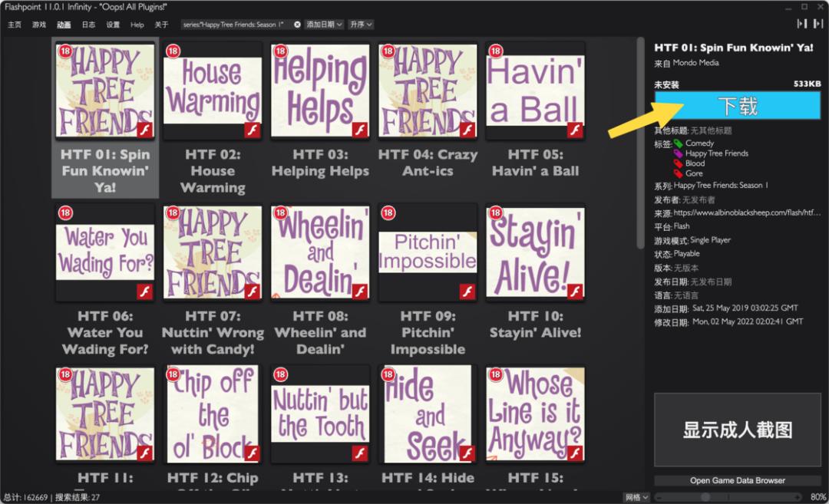The width and height of the screenshot is (829, 504).
Task: Select HTF 01 Spin Fun Knowin' Ya thumbnail
Action: (x=105, y=91)
